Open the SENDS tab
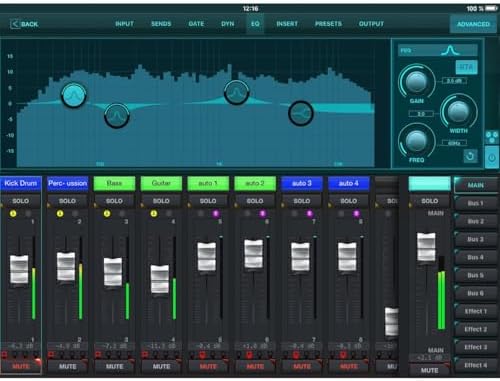500x381 pixels. pyautogui.click(x=161, y=24)
